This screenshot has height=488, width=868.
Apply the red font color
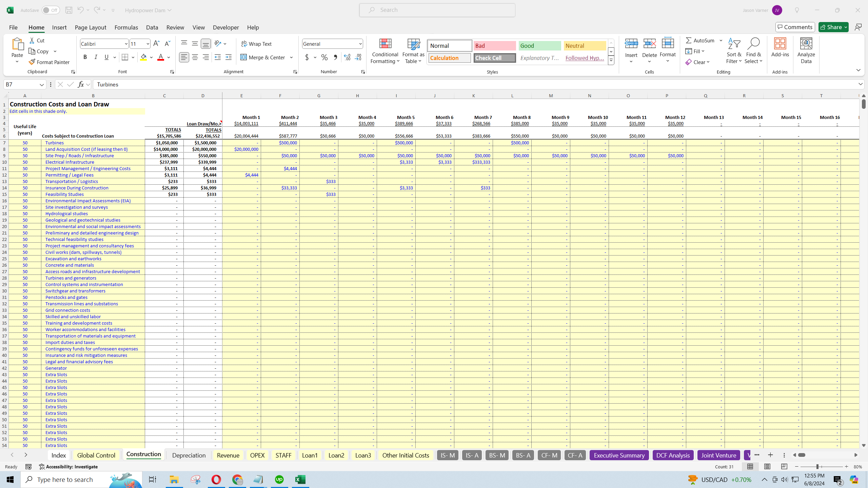(x=161, y=57)
